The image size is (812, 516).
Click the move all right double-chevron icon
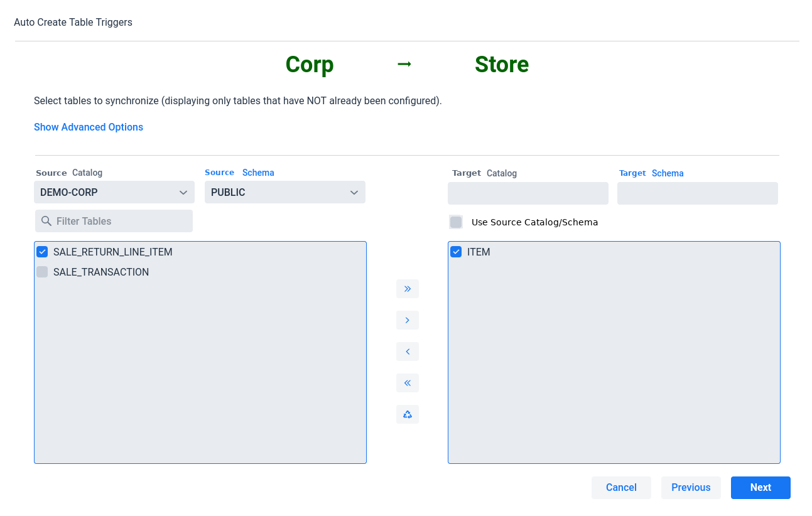407,289
